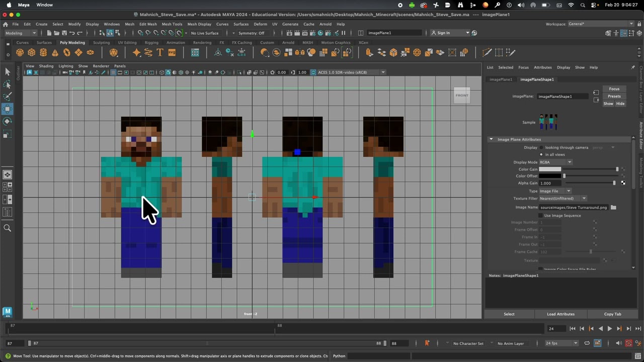Click the polygon Type text tool
The width and height of the screenshot is (644, 362).
[x=160, y=52]
